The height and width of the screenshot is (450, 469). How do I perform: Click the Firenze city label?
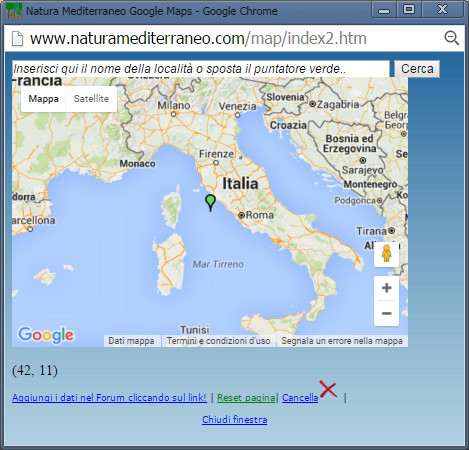point(217,154)
